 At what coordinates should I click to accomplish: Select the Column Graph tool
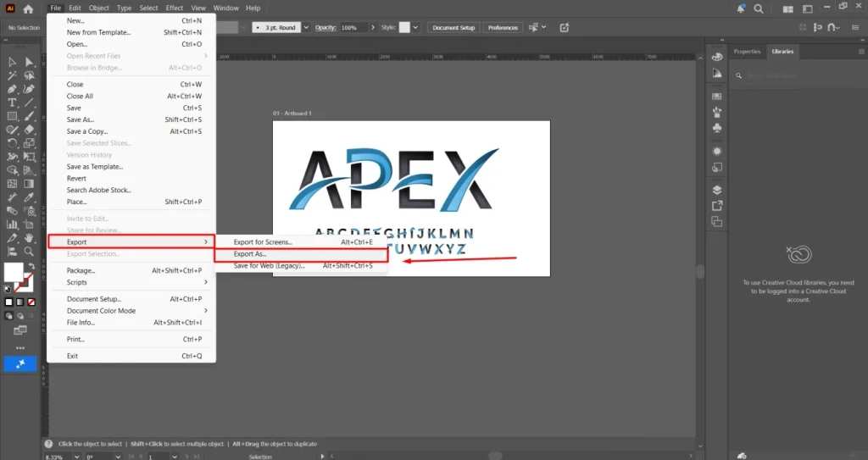[12, 224]
